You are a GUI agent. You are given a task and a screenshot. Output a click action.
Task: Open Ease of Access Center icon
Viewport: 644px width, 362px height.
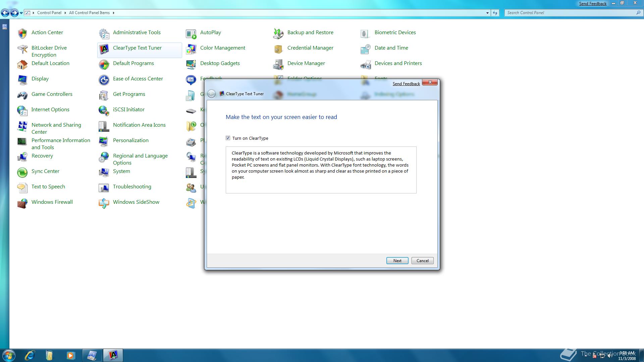click(104, 79)
